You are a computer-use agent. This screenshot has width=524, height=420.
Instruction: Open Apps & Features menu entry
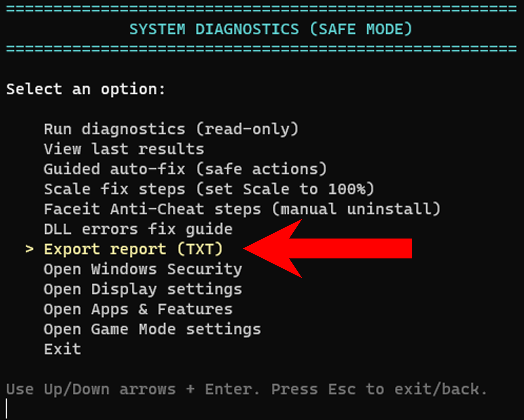coord(138,309)
